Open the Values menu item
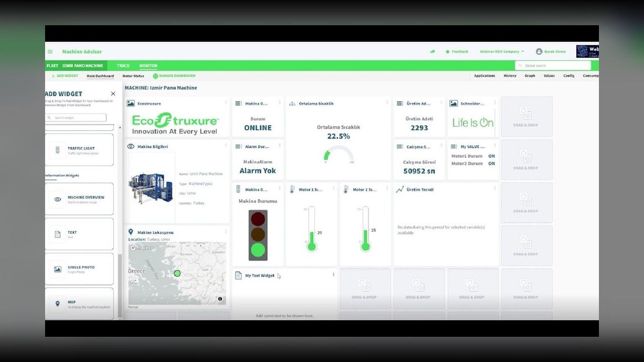Image resolution: width=644 pixels, height=362 pixels. (x=549, y=76)
